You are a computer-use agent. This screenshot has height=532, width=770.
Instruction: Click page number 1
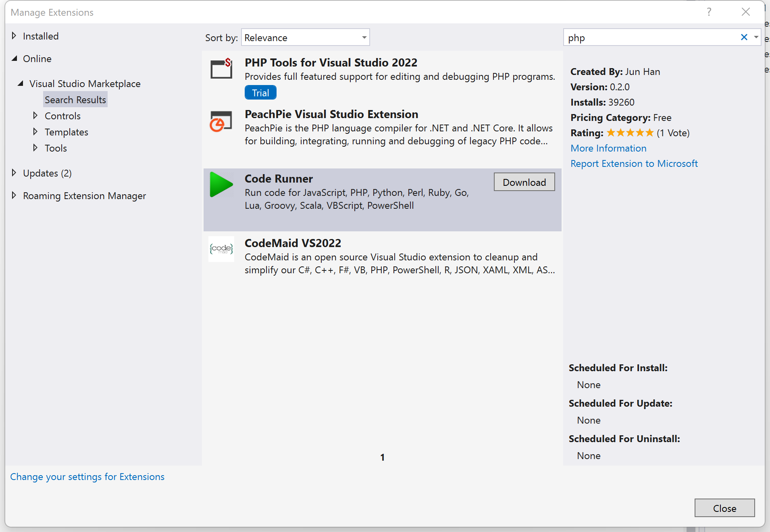[x=382, y=457]
